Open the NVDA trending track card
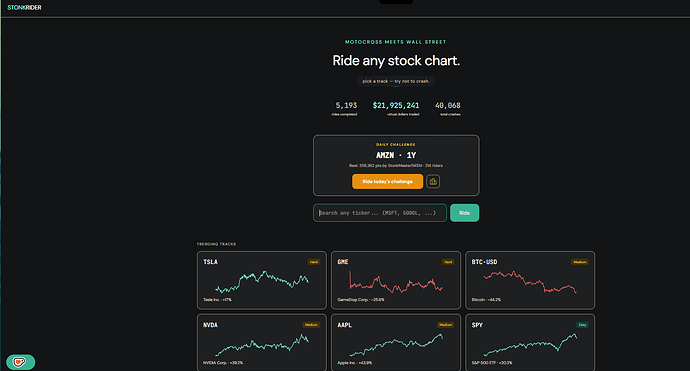This screenshot has width=690, height=371. [262, 342]
